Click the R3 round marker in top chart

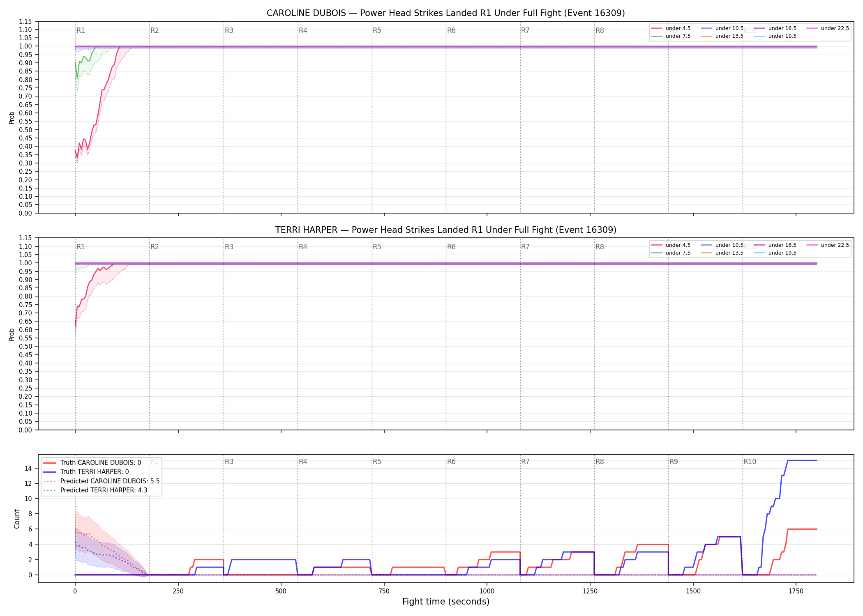coord(229,30)
